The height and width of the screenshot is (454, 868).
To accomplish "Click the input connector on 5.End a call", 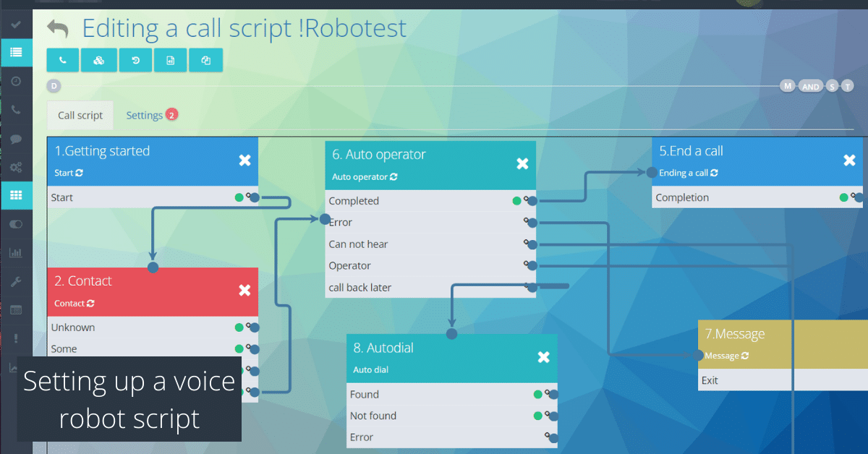I will tap(652, 173).
